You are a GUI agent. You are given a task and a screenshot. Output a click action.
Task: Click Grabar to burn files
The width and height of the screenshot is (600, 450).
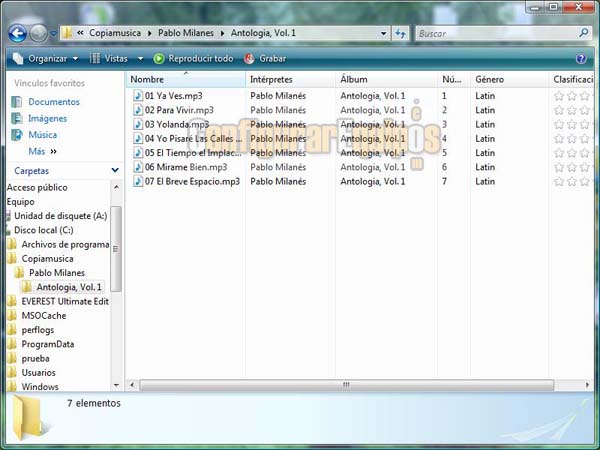pyautogui.click(x=265, y=59)
